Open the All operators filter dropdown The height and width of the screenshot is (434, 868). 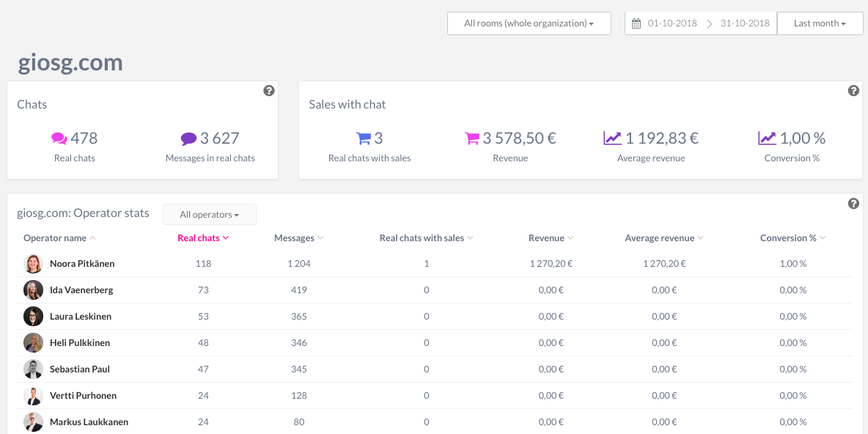tap(209, 214)
